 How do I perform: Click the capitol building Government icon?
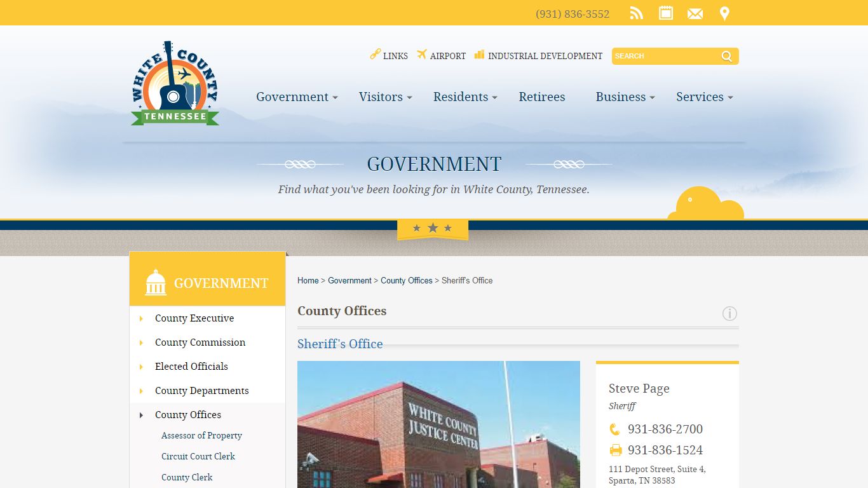[x=156, y=282]
